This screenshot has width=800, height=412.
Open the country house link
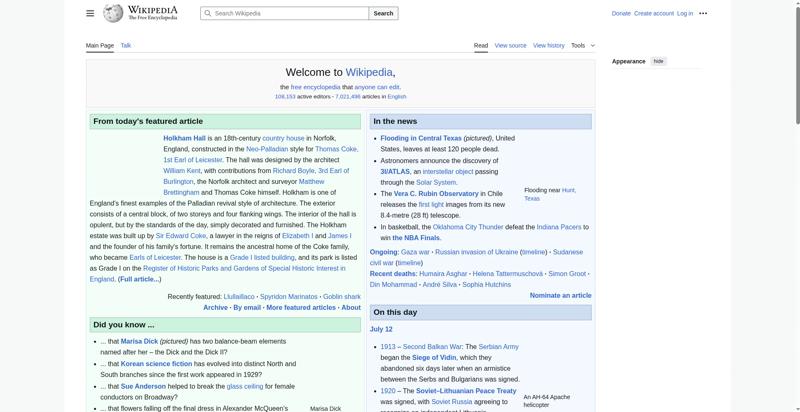(283, 138)
